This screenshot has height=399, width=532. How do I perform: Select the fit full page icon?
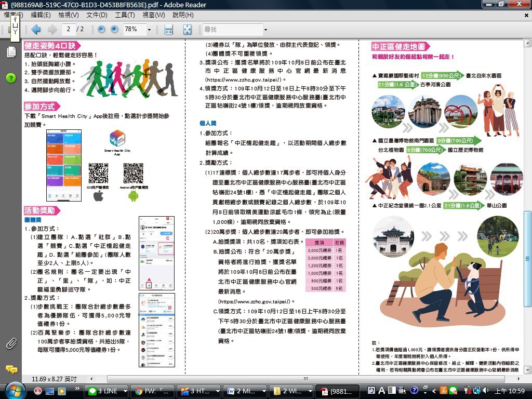click(187, 30)
